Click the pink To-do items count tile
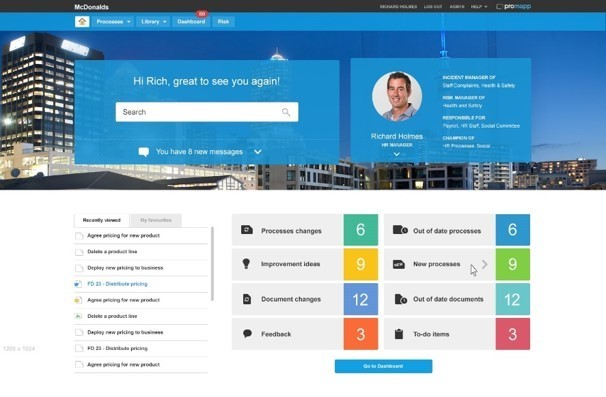 (512, 334)
